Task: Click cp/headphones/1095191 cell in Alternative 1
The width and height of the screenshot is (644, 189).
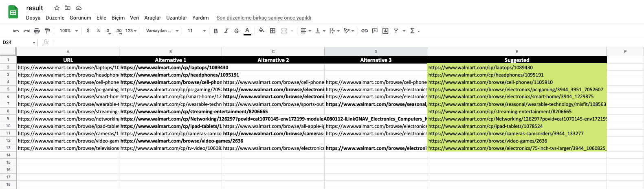Action: click(170, 75)
